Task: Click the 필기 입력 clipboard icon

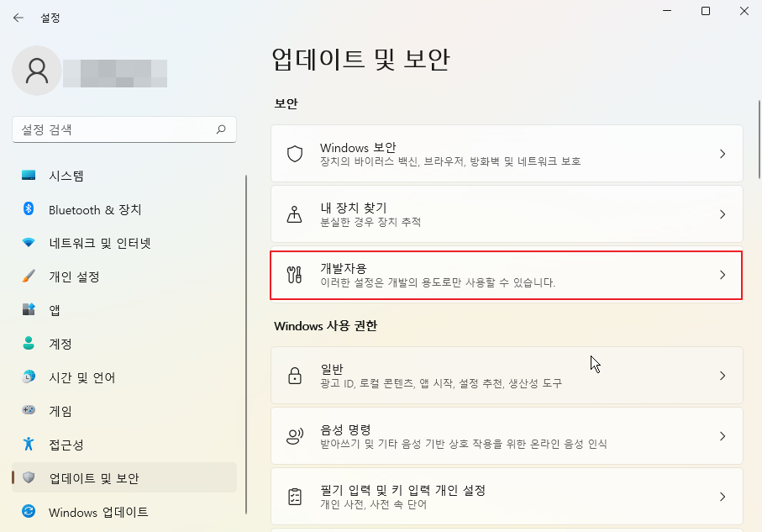Action: [x=295, y=497]
